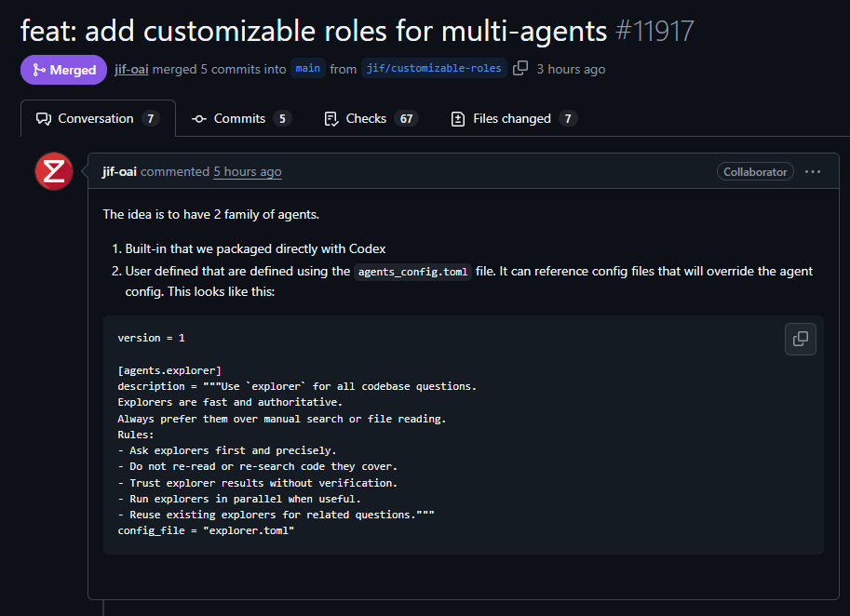Viewport: 850px width, 616px height.
Task: Click the agents_config.toml inline code
Action: point(412,272)
